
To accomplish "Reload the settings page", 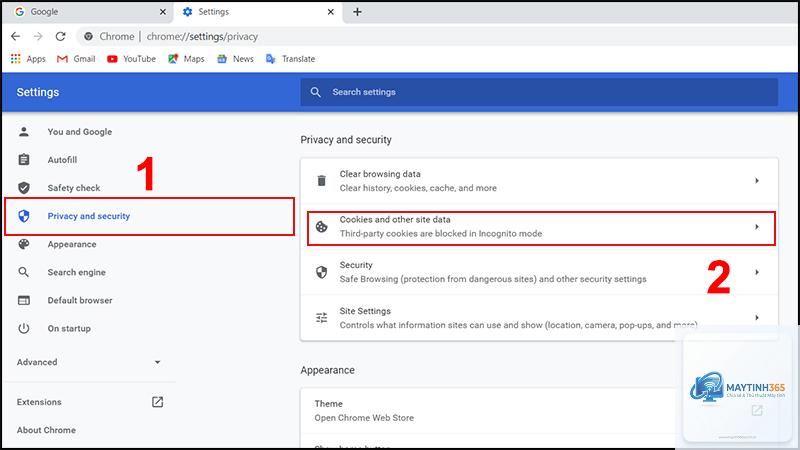I will click(61, 36).
